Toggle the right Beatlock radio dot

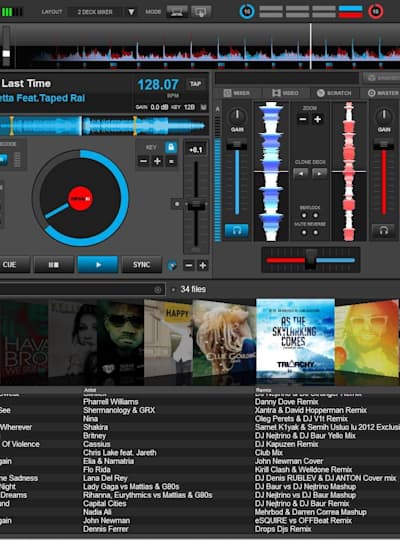coord(315,216)
